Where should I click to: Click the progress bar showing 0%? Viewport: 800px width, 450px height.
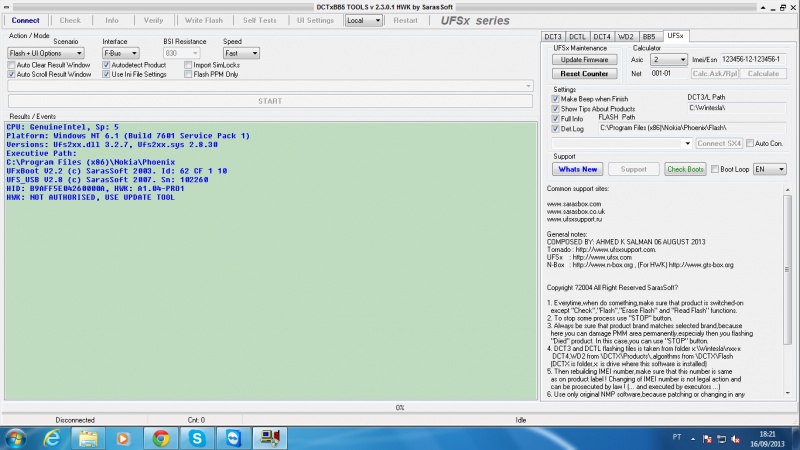tap(399, 408)
